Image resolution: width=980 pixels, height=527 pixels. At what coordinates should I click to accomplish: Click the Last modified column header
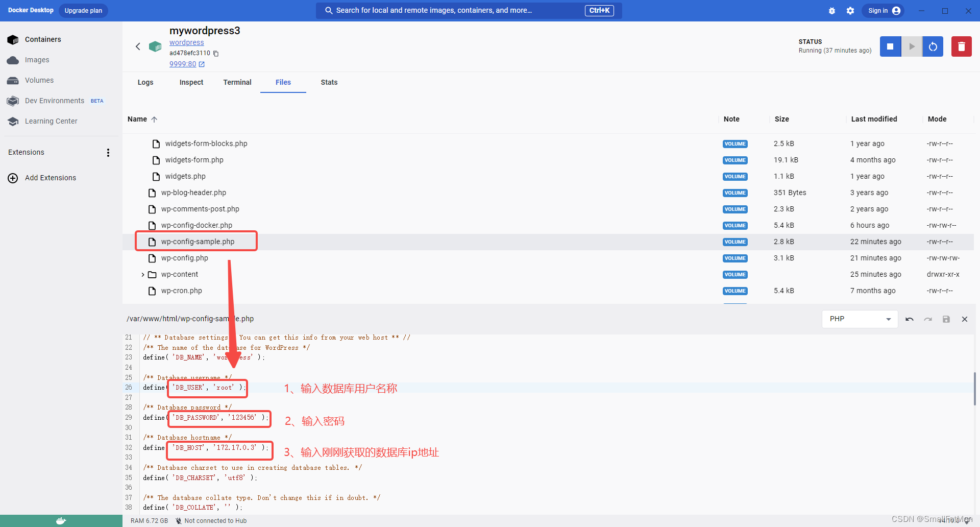pyautogui.click(x=874, y=119)
